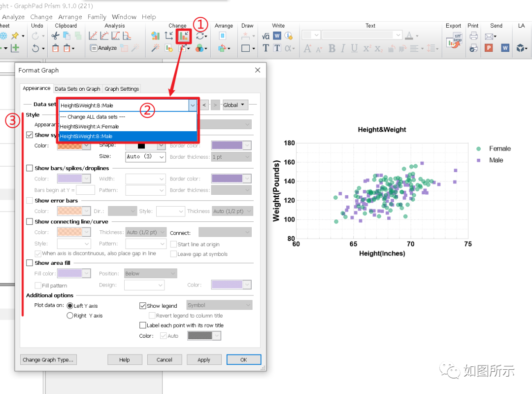
Task: Click the Apply button
Action: [x=204, y=359]
